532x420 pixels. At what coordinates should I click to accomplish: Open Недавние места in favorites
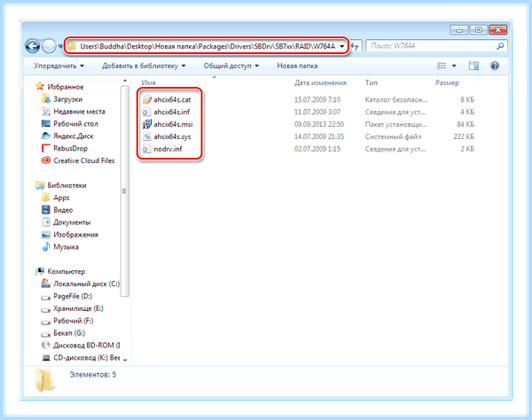click(73, 112)
